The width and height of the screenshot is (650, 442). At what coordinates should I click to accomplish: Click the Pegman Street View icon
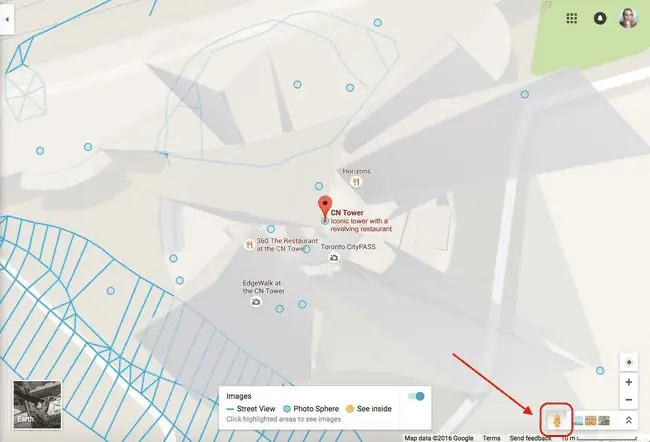coord(557,420)
